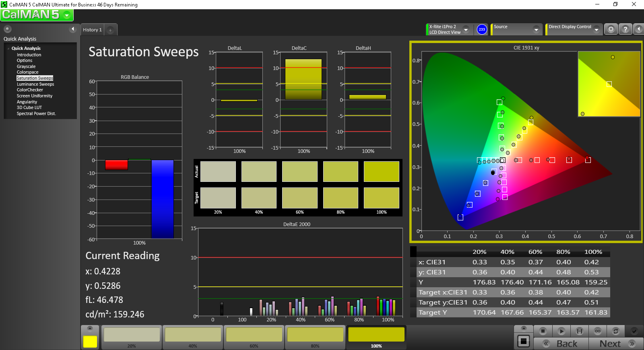Screen dimensions: 644x350
Task: Open settings with the gear icon
Action: coord(611,29)
